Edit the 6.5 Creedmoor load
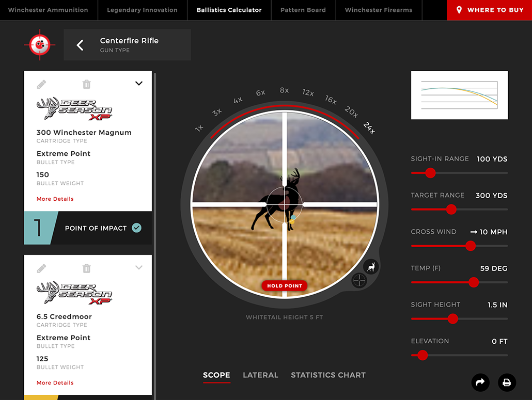The image size is (532, 400). (41, 268)
